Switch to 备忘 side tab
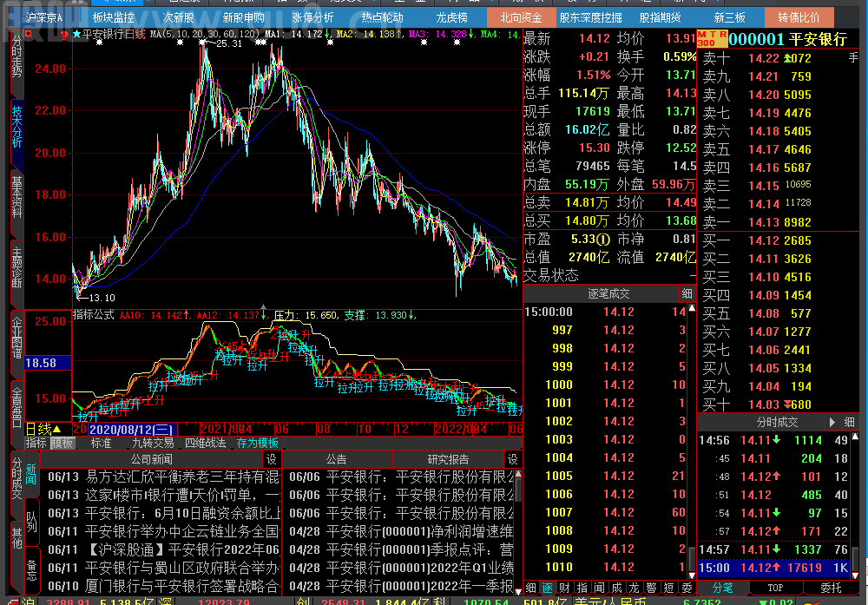The width and height of the screenshot is (868, 605). click(31, 569)
